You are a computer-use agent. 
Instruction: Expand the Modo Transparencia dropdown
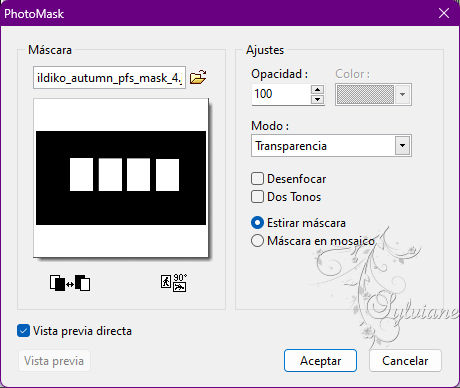pos(402,146)
